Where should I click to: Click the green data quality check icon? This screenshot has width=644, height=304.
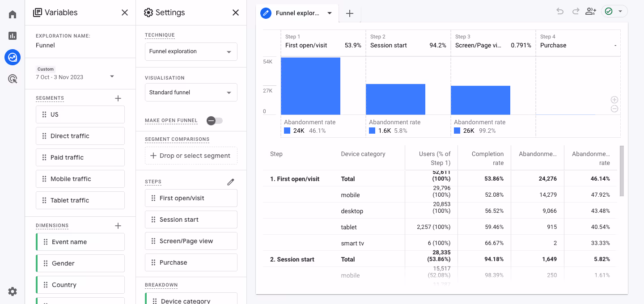[x=609, y=11]
